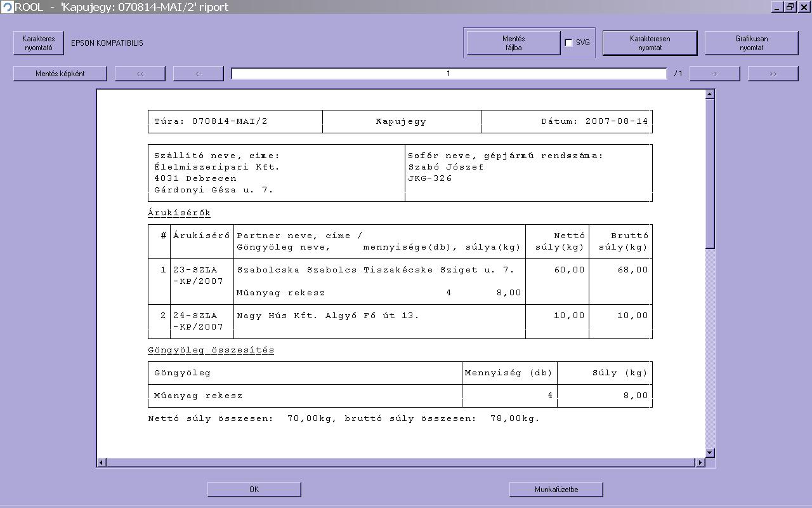This screenshot has width=812, height=508.
Task: Jump to last page with >> button
Action: coord(773,74)
